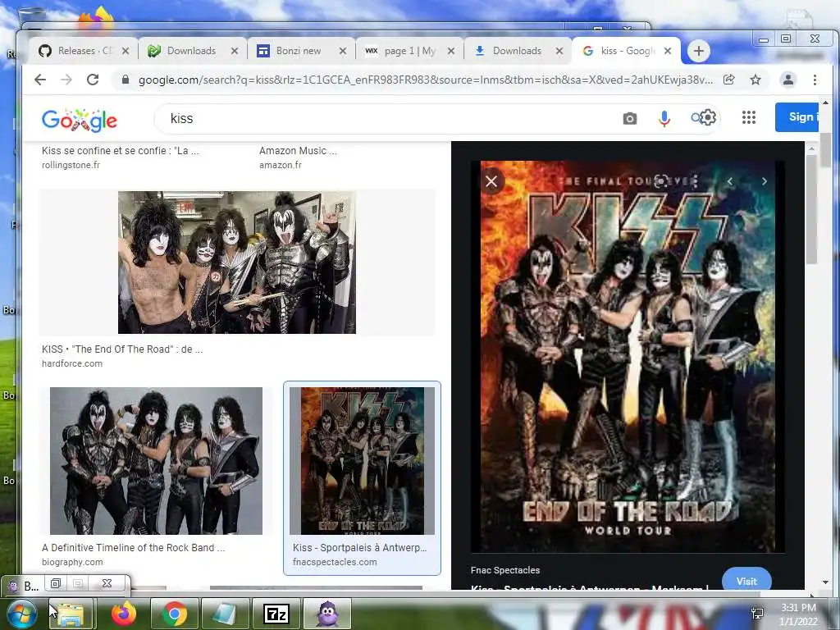
Task: Click the address bar URL
Action: click(x=426, y=80)
